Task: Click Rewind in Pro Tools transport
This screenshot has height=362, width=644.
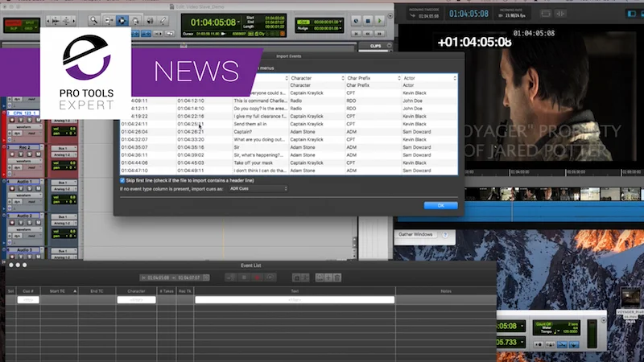Action: tap(368, 33)
